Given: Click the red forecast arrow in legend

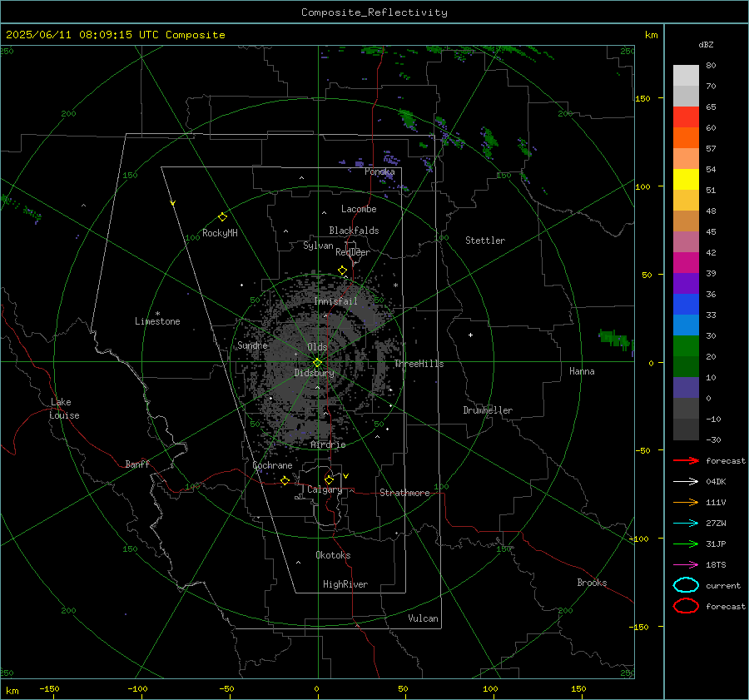Looking at the screenshot, I should pos(686,460).
